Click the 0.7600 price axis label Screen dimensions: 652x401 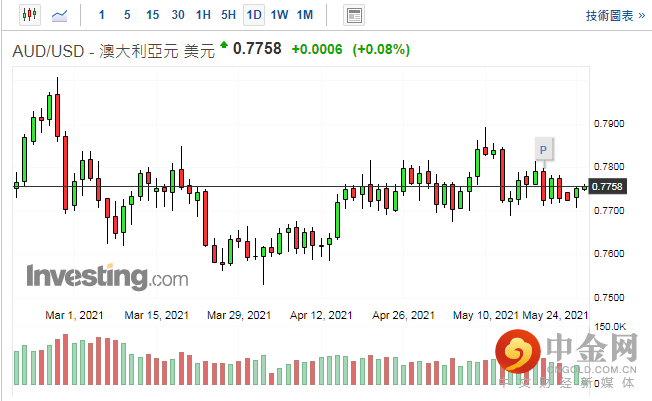point(609,254)
